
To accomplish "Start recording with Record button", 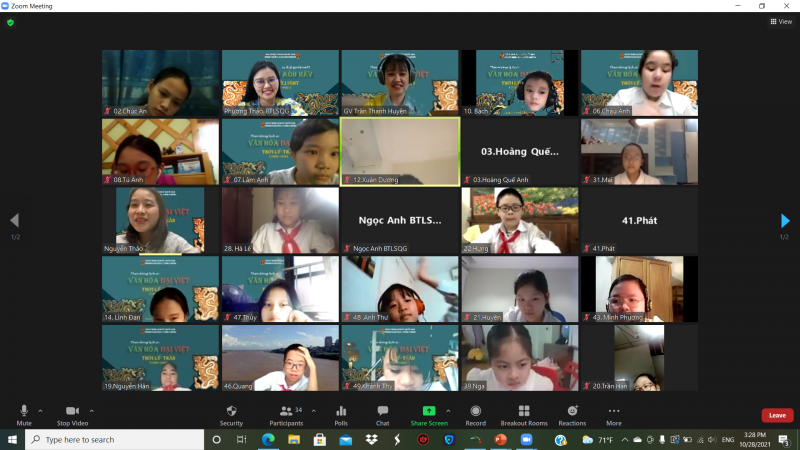I will [x=476, y=415].
